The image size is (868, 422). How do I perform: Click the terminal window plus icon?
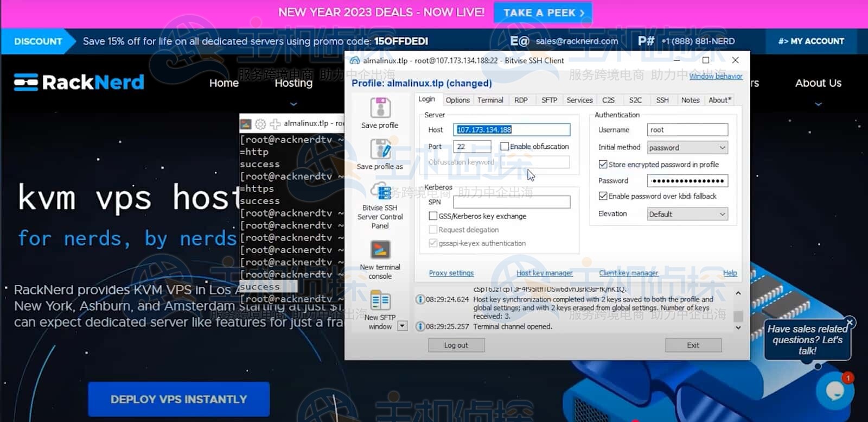click(x=275, y=124)
